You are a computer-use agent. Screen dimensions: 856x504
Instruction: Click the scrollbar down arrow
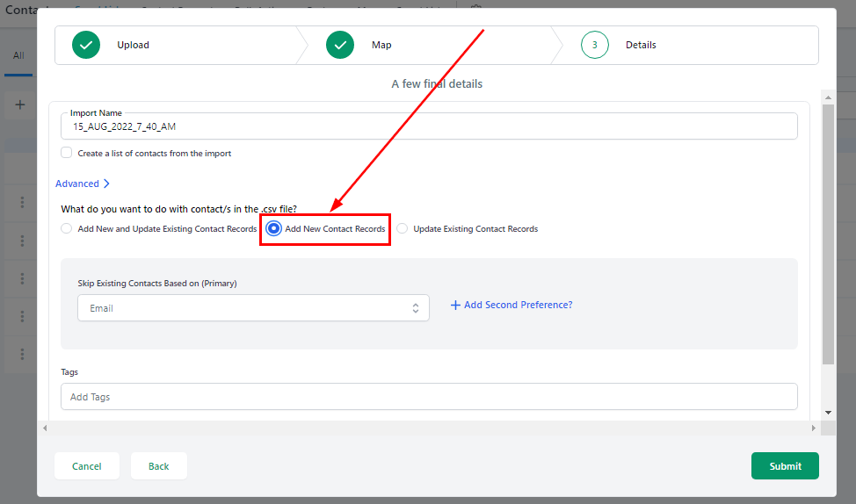[828, 413]
